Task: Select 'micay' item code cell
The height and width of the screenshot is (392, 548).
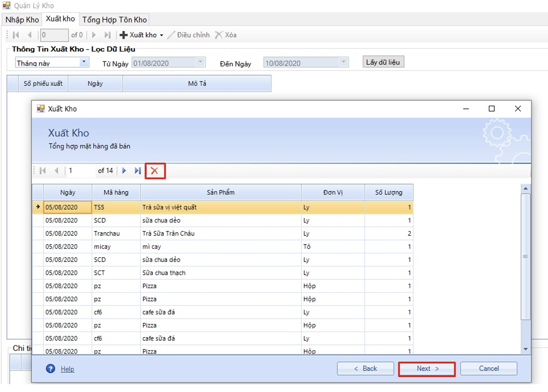Action: click(116, 247)
